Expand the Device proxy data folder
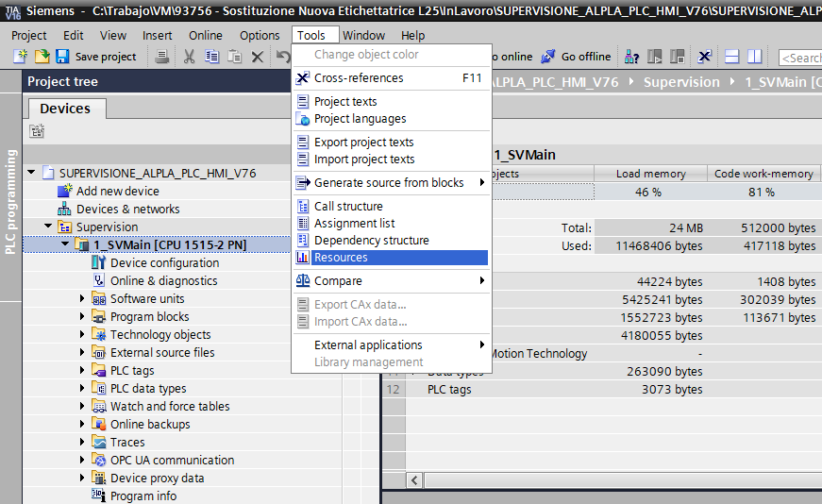The height and width of the screenshot is (504, 822). click(82, 478)
